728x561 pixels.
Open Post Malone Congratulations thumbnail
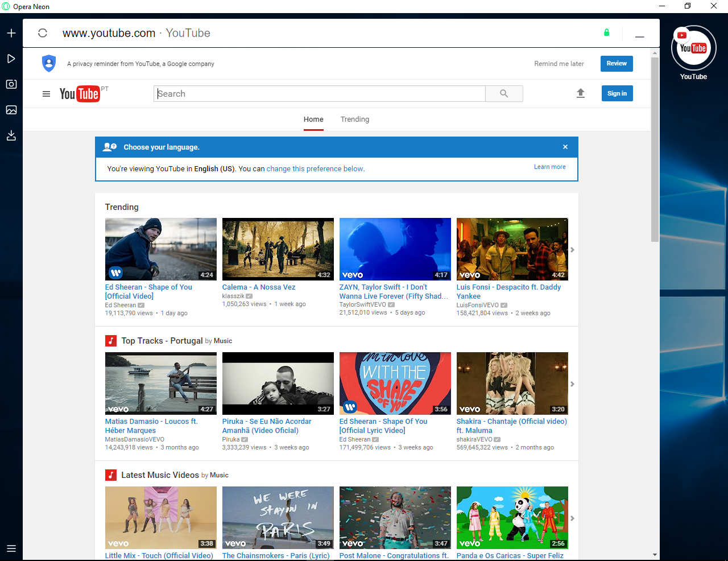[x=395, y=518]
